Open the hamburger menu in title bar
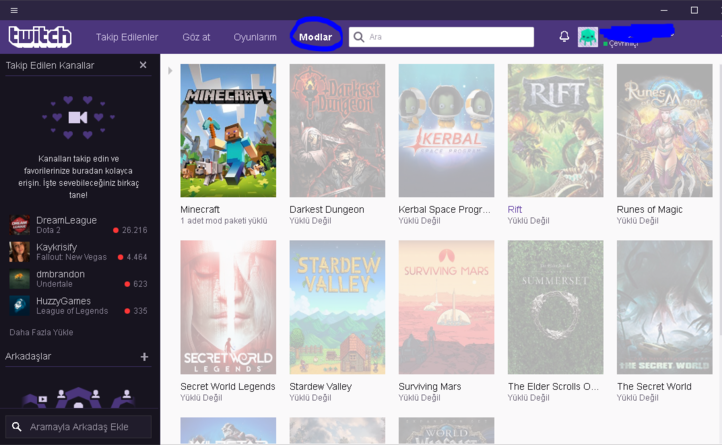This screenshot has width=722, height=445. pyautogui.click(x=14, y=10)
